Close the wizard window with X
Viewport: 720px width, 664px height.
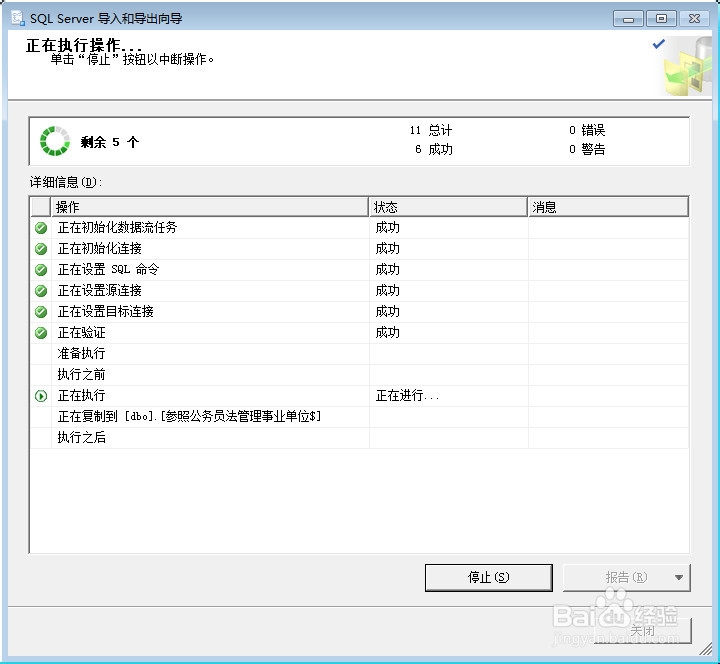coord(694,19)
